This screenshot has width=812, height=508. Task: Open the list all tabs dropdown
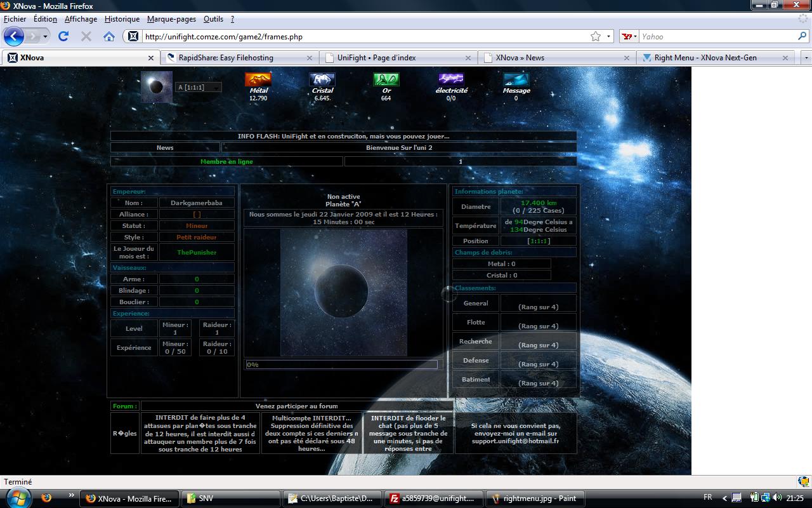(806, 57)
